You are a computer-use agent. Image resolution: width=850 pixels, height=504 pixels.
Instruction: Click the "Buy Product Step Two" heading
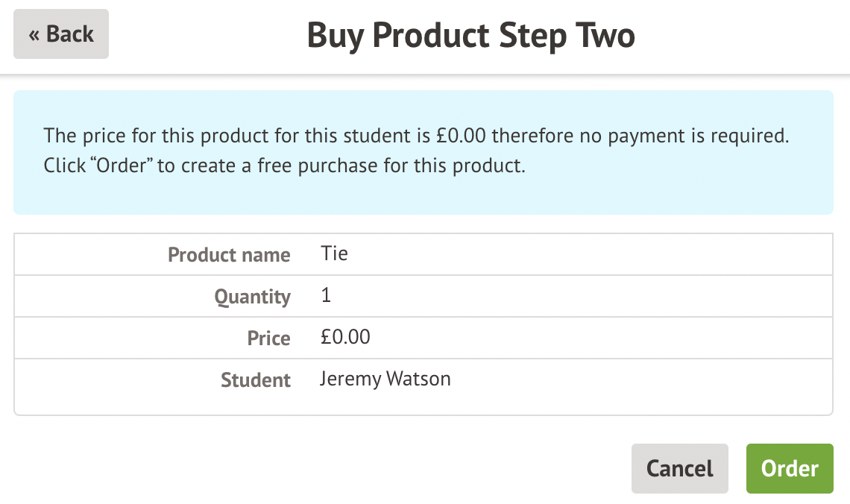[470, 36]
